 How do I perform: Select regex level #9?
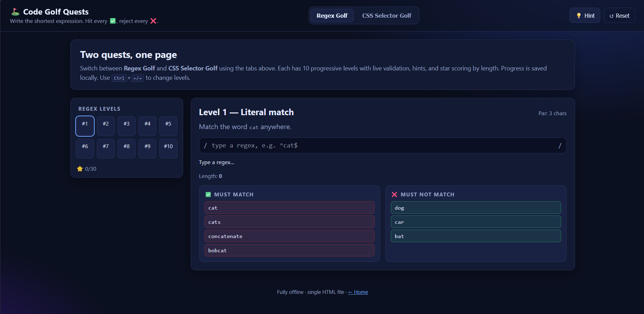[x=147, y=148]
